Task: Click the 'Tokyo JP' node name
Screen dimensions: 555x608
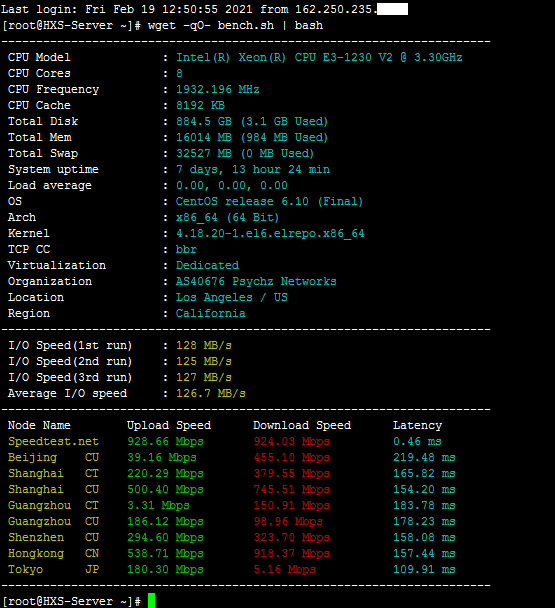Action: [x=54, y=569]
